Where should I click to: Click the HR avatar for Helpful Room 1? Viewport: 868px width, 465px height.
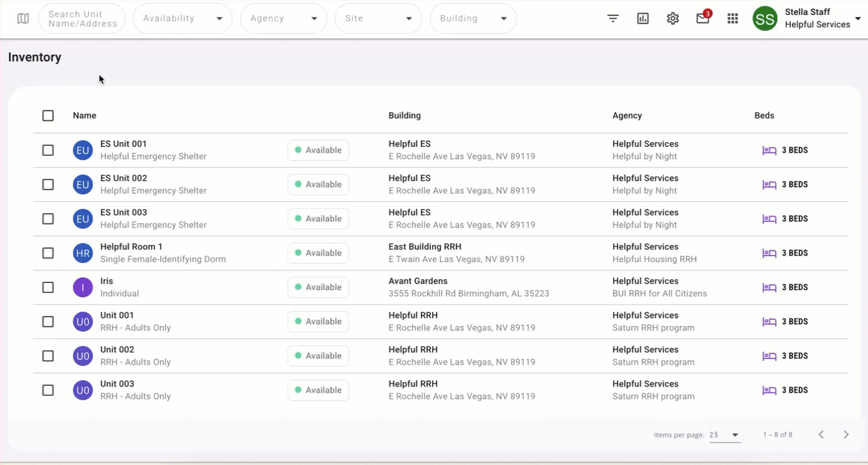point(83,253)
